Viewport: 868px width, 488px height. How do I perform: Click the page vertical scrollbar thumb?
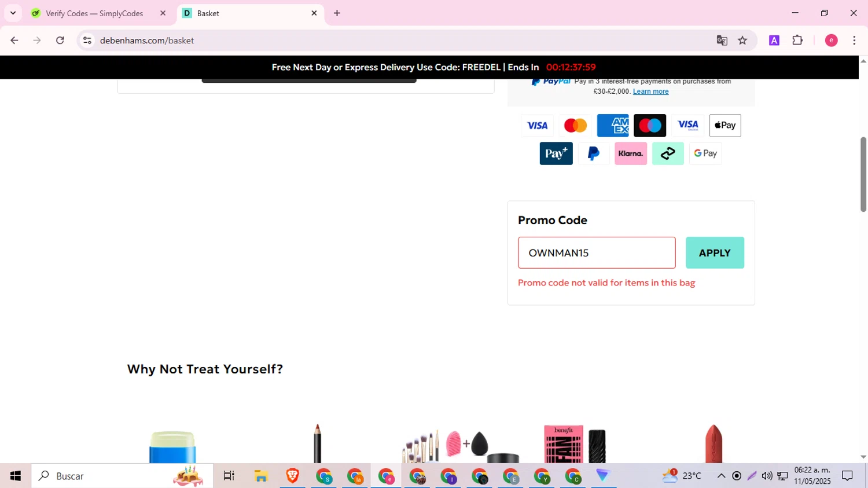pos(863,174)
